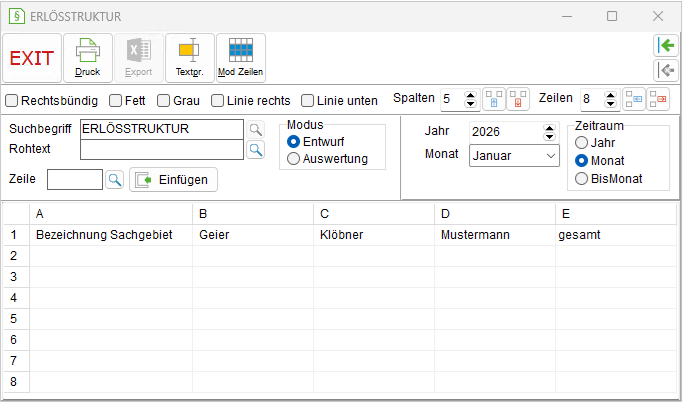683x402 pixels.
Task: Decrease the Spalten value with down arrow
Action: click(470, 104)
